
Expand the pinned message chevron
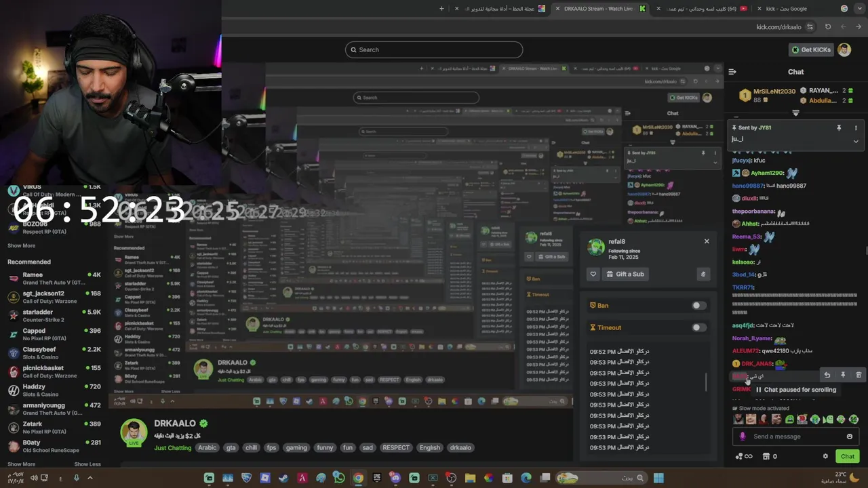[856, 141]
